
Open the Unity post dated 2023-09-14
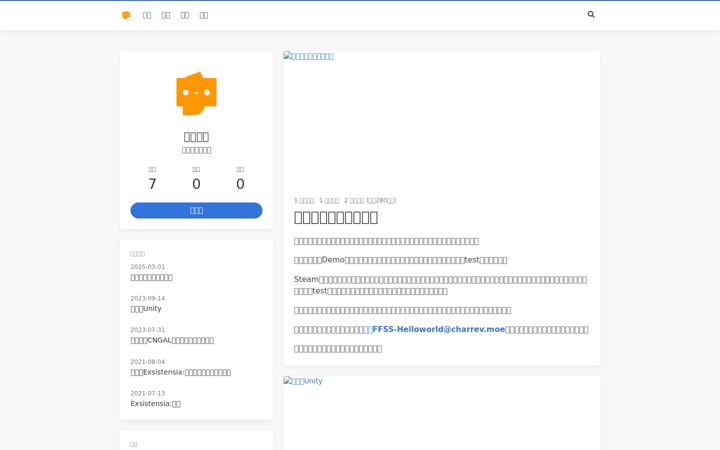(x=146, y=309)
